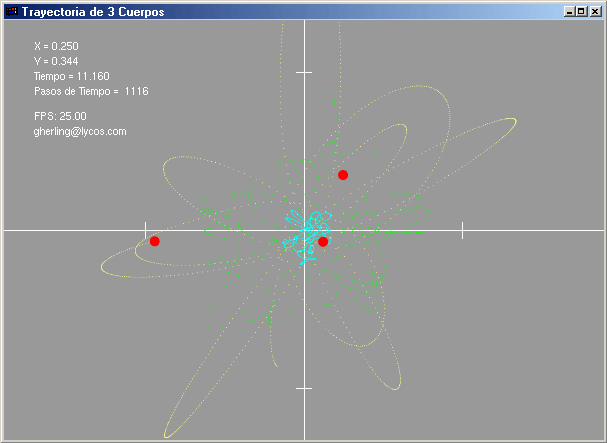
Task: Click the red body nearest the origin
Action: pos(323,242)
